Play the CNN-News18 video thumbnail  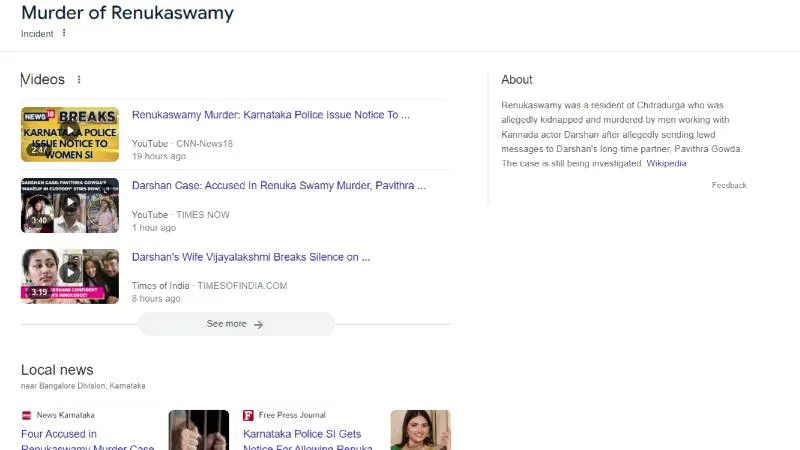70,134
